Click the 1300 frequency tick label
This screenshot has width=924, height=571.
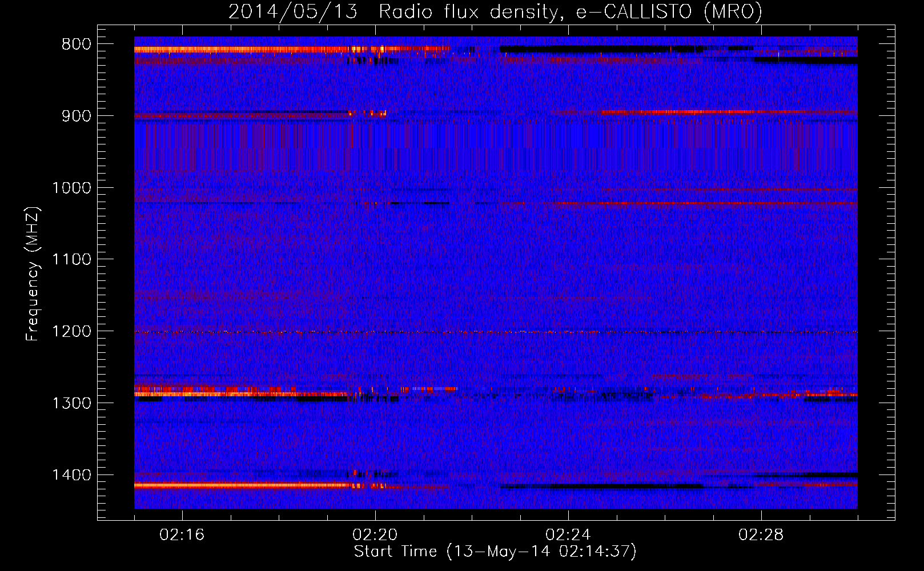(71, 403)
